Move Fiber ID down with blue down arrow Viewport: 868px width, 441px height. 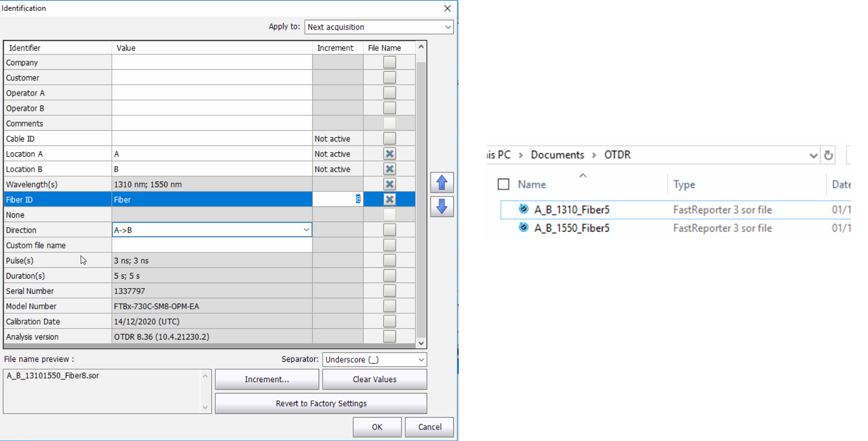coord(442,206)
